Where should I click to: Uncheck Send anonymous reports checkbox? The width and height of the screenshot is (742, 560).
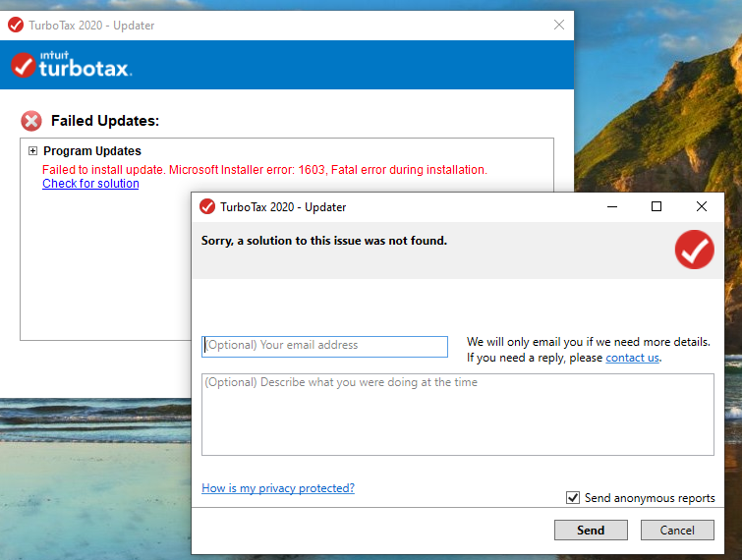[x=573, y=497]
